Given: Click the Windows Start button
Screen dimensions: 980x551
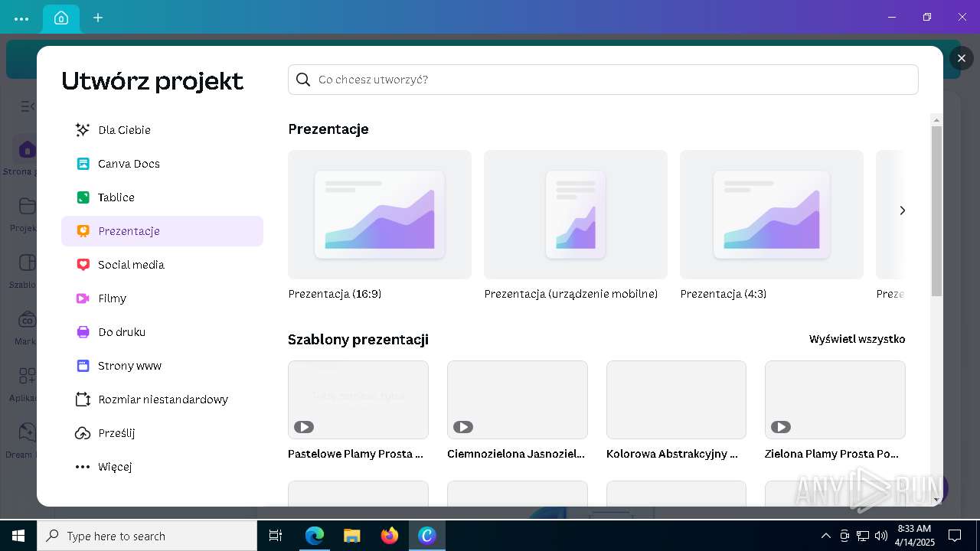Looking at the screenshot, I should coord(18,536).
